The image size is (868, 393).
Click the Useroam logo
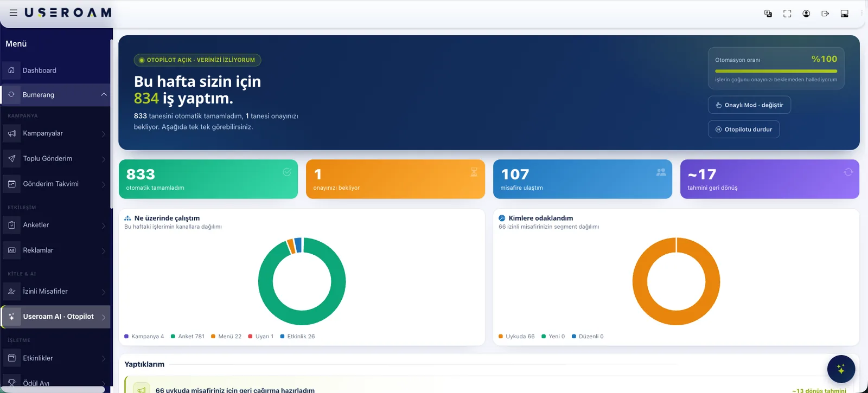68,12
